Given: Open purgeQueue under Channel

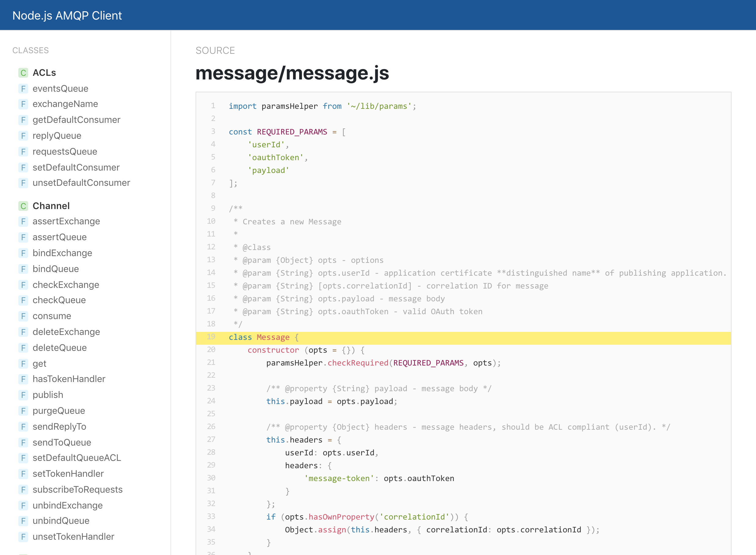Looking at the screenshot, I should click(59, 410).
